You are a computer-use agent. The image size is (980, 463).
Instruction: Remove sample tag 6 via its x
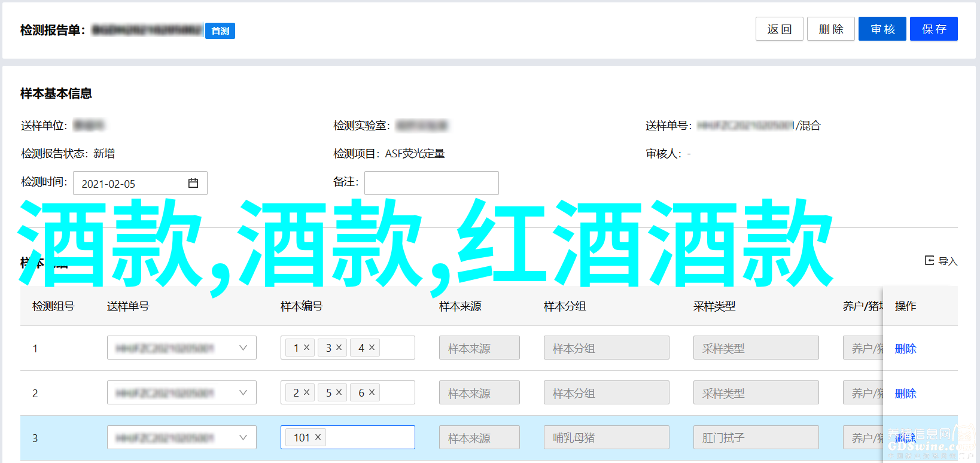click(372, 392)
